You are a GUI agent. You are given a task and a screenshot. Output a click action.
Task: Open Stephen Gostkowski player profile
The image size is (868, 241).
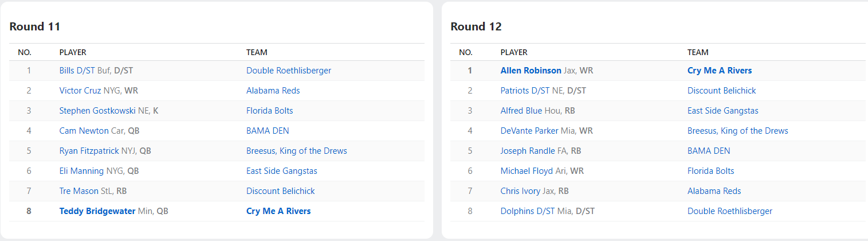tap(97, 111)
